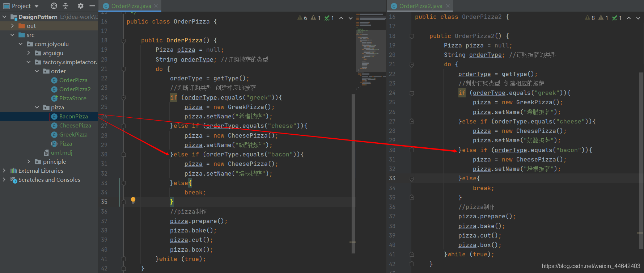
Task: Click getType() call in left editor
Action: [229, 78]
